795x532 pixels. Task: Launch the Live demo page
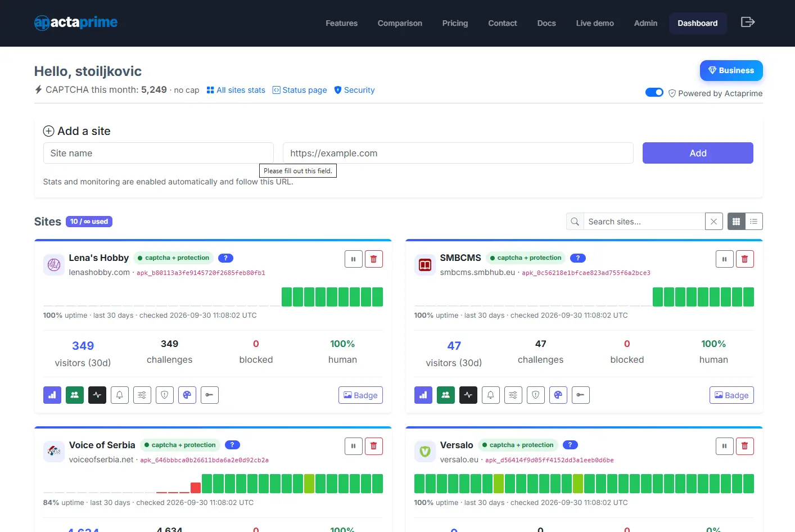(x=595, y=23)
